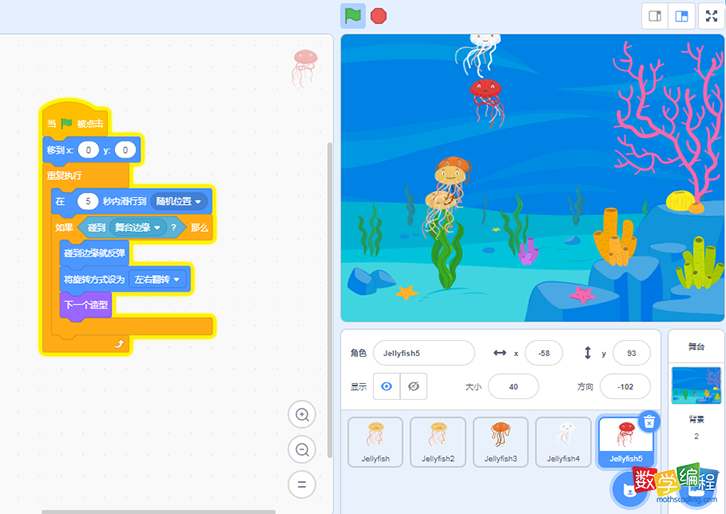Reset workspace zoom to default

(302, 485)
